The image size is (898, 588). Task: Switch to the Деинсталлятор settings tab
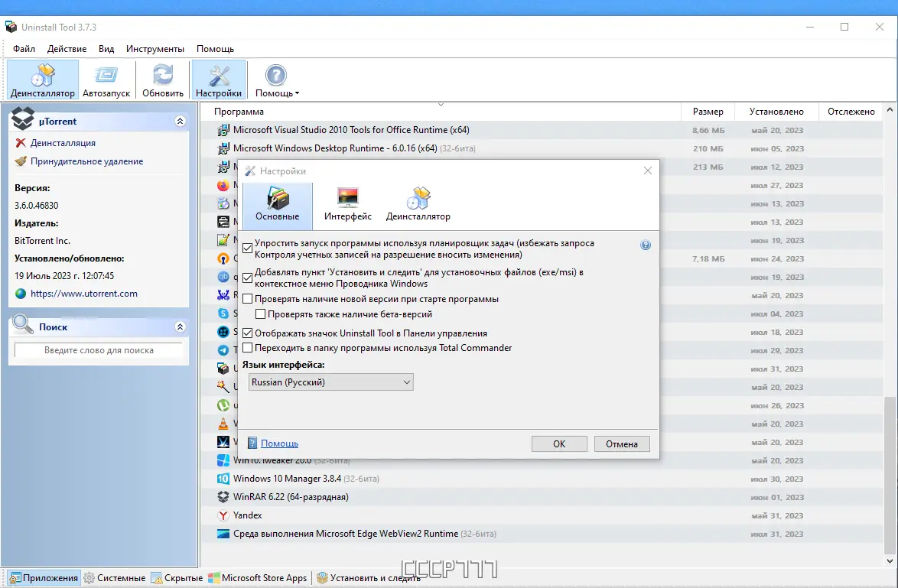418,204
